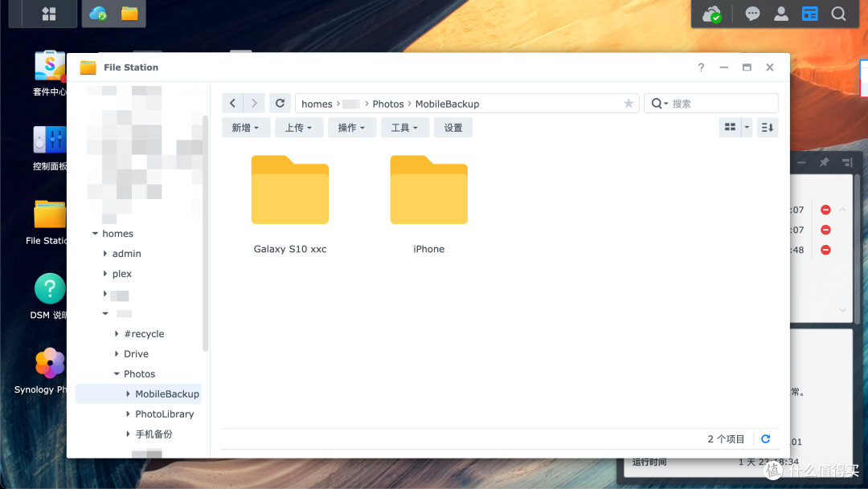This screenshot has height=489, width=868.
Task: Go forward in folder history
Action: 254,103
